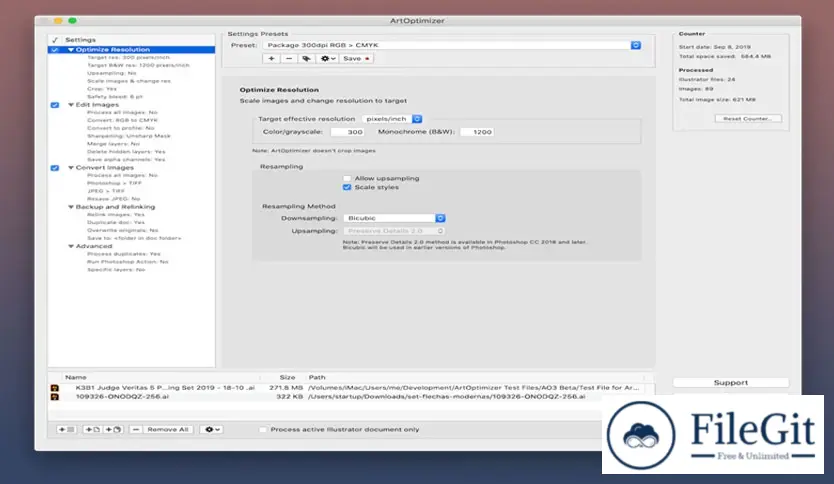Screen dimensions: 834x484
Task: Click Convert: RGB to CMYK tree row
Action: (x=122, y=120)
